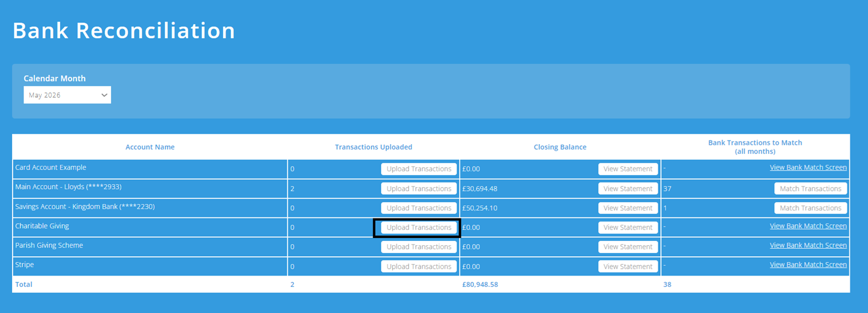This screenshot has height=313, width=868.
Task: View Statement for Parish Giving Scheme
Action: [x=628, y=246]
